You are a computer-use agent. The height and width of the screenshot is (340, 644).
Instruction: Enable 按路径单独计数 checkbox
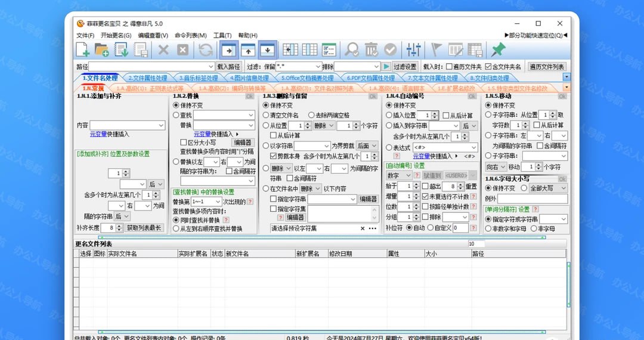click(425, 206)
